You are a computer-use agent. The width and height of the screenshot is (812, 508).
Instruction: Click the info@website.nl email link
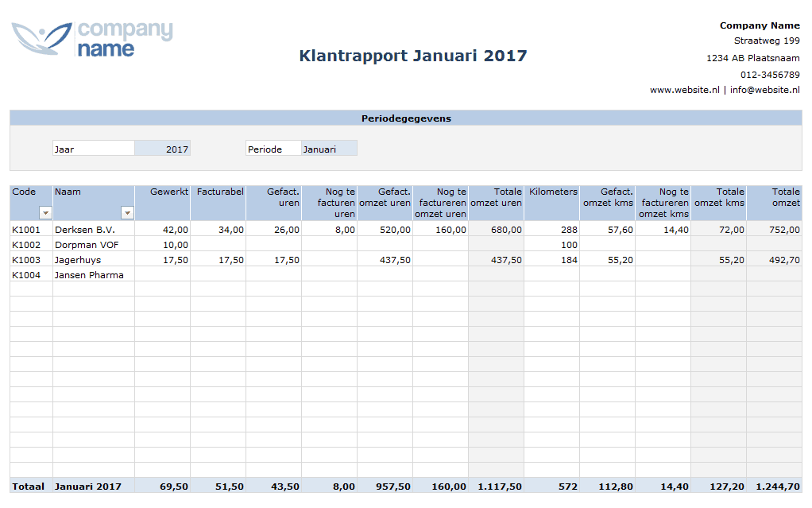767,90
